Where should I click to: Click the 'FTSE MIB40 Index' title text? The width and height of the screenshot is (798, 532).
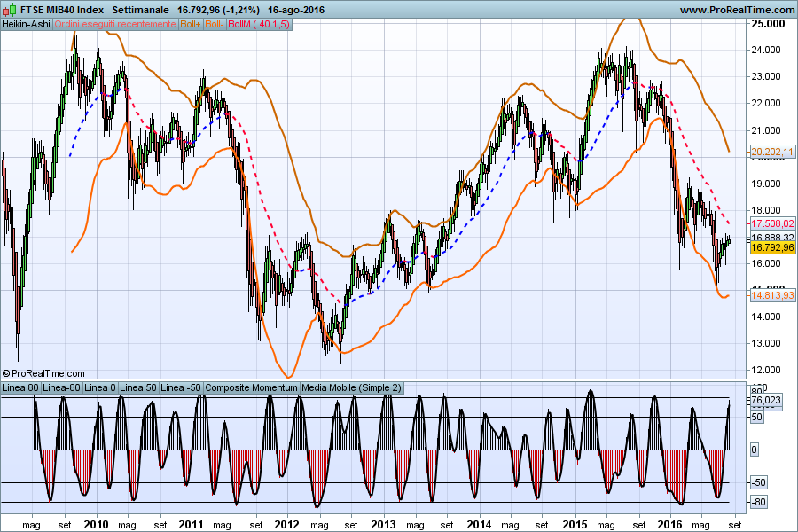point(62,10)
